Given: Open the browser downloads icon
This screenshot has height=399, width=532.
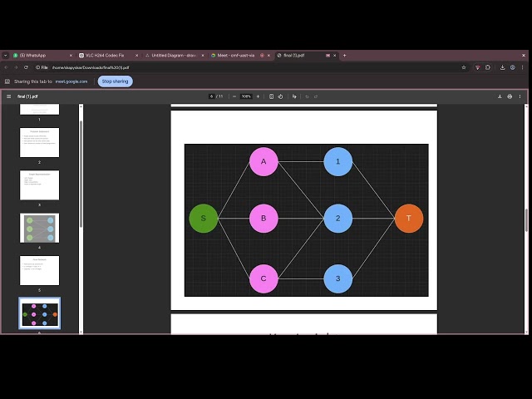Looking at the screenshot, I should 502,67.
